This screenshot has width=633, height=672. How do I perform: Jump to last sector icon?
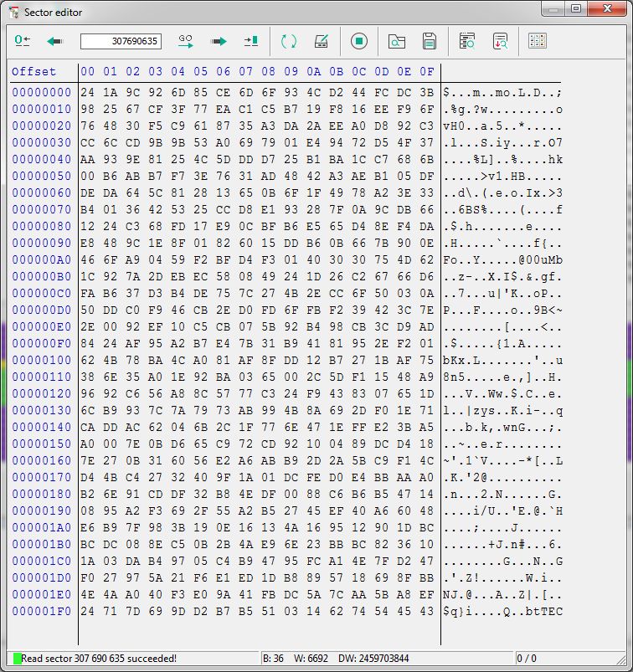click(x=251, y=41)
